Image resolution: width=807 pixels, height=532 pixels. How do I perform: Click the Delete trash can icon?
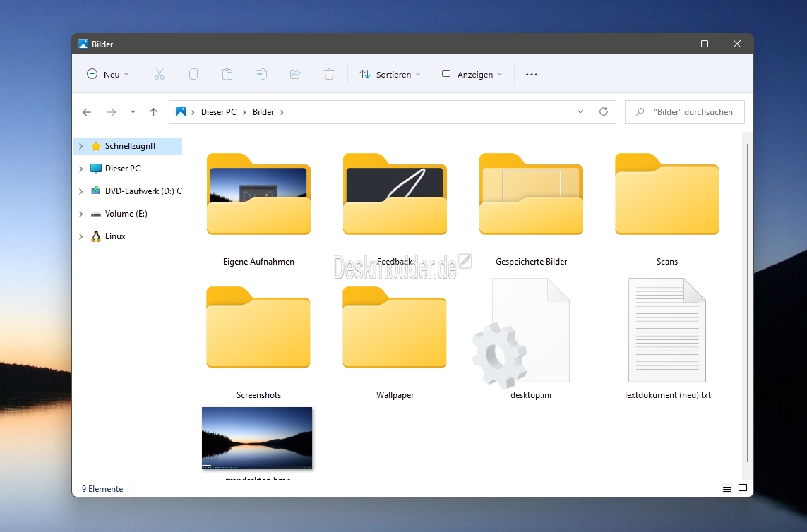pyautogui.click(x=329, y=75)
